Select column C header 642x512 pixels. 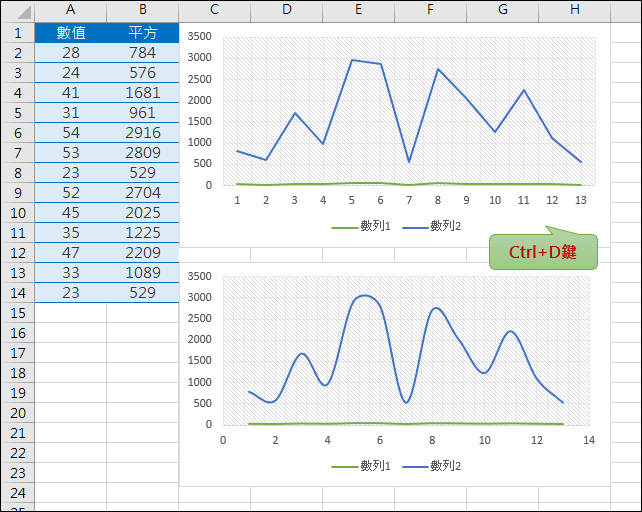pos(215,10)
